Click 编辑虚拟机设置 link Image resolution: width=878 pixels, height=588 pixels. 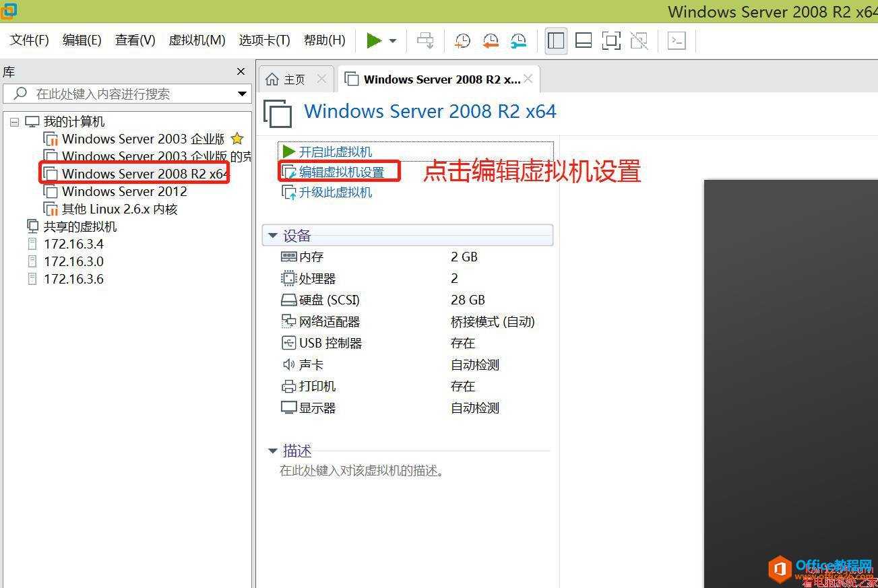coord(342,172)
